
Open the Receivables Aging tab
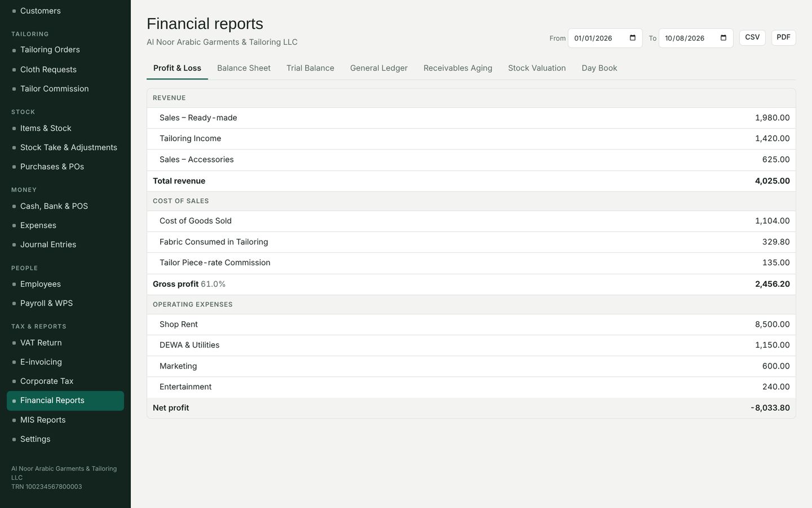tap(458, 68)
